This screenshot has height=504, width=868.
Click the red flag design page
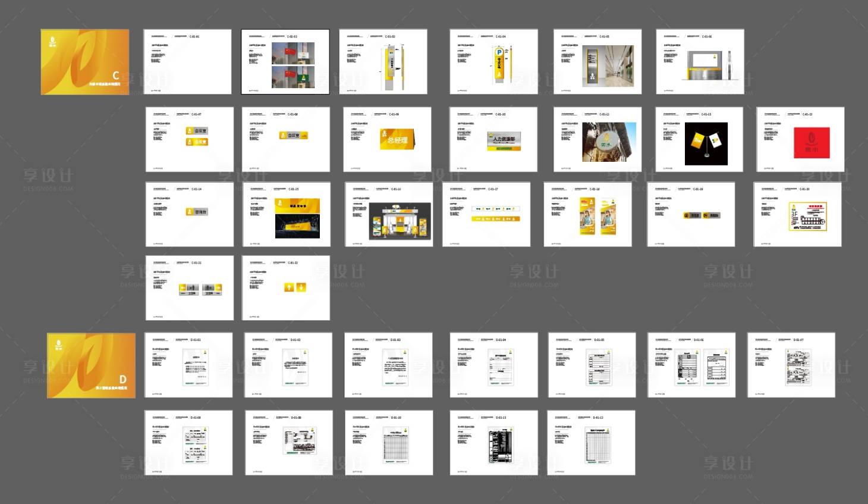pos(800,139)
